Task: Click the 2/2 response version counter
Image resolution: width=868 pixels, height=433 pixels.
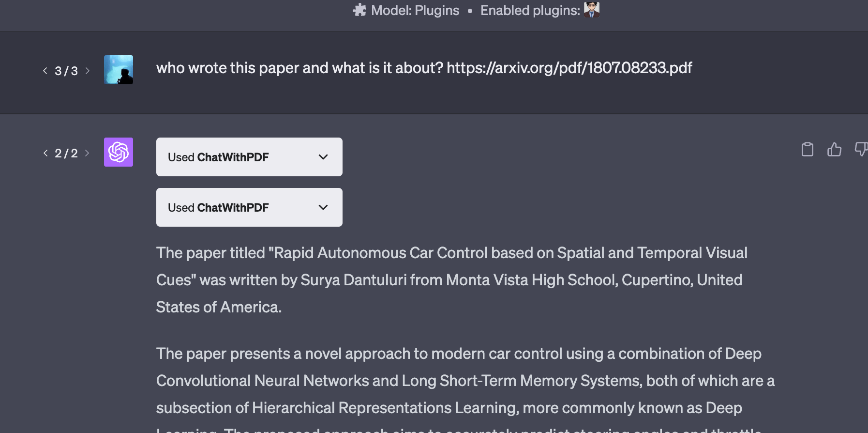Action: [x=66, y=153]
